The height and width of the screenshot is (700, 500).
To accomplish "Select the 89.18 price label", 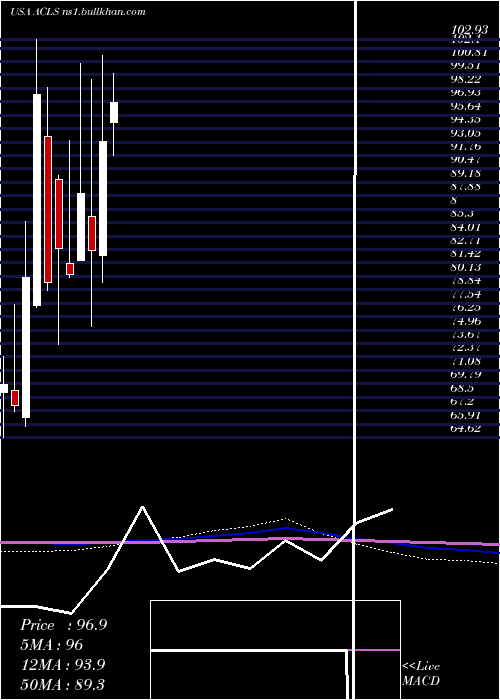I will (466, 173).
